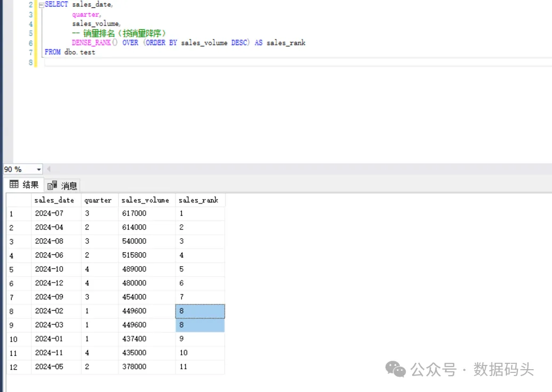Click the 2024-06 sales_date cell
This screenshot has height=392, width=552.
[56, 255]
